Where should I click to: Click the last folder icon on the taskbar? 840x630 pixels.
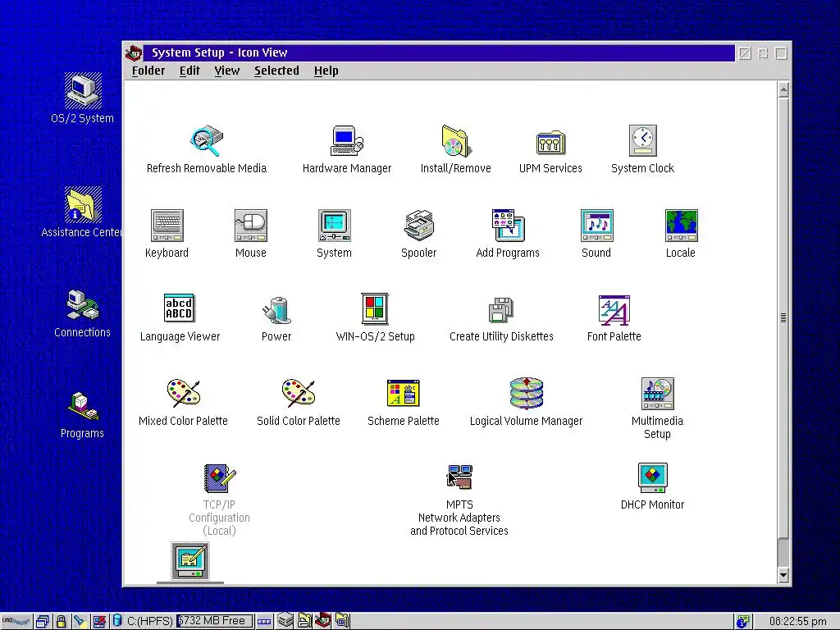coord(342,621)
